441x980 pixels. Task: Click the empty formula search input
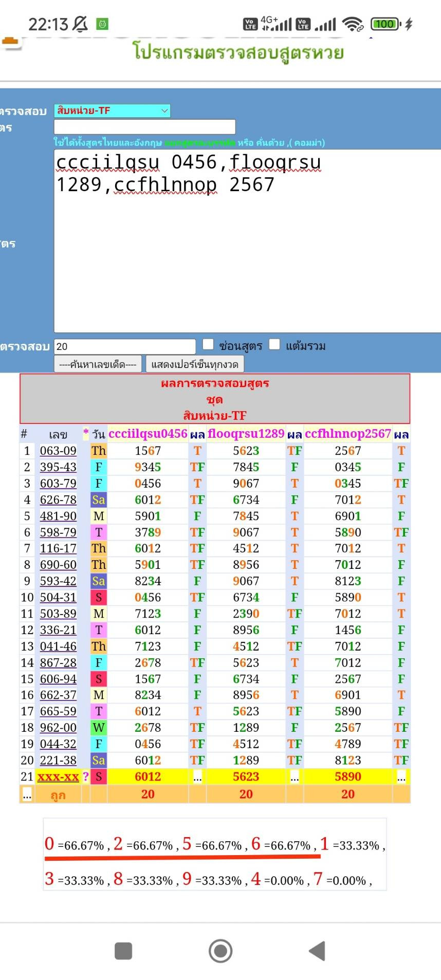[x=145, y=127]
